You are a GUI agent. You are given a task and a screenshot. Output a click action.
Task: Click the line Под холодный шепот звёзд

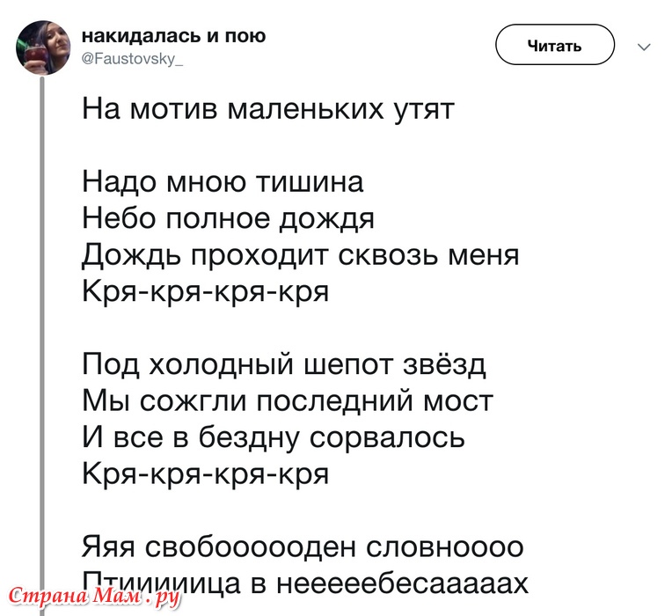click(284, 365)
